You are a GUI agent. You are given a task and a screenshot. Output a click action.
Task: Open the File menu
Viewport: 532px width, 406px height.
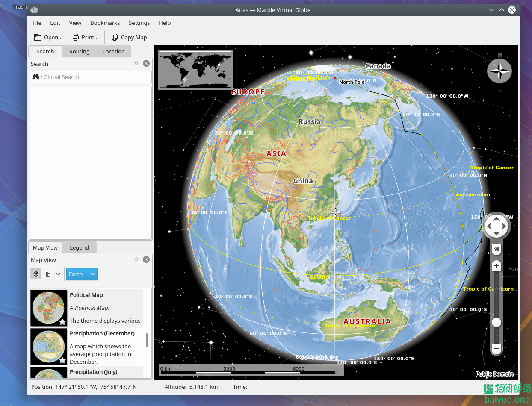click(x=37, y=23)
